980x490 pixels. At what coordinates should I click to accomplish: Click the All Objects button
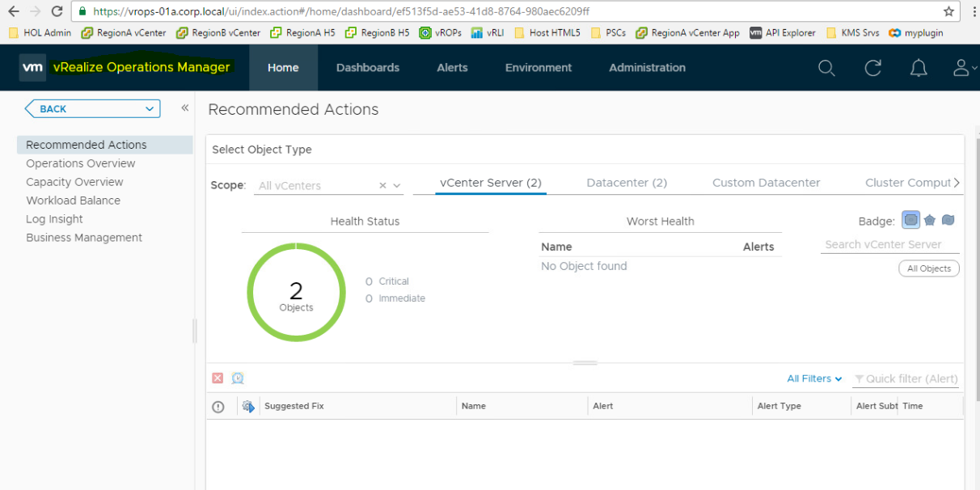pyautogui.click(x=929, y=268)
